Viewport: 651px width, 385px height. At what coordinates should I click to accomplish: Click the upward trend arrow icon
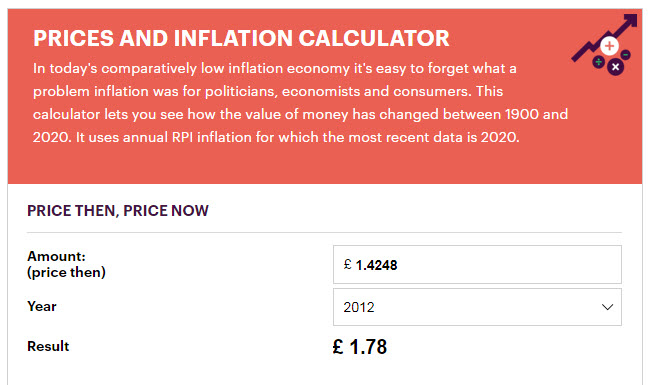click(604, 37)
